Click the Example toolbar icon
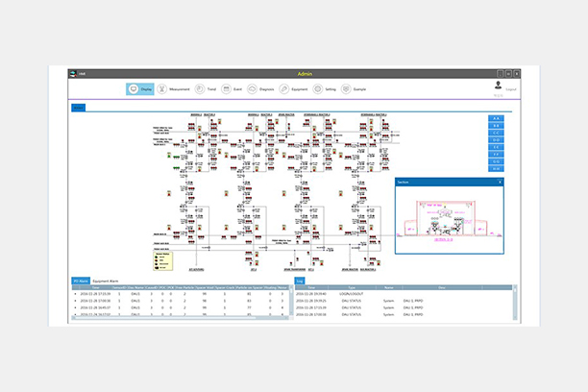The height and width of the screenshot is (392, 588). click(x=346, y=89)
